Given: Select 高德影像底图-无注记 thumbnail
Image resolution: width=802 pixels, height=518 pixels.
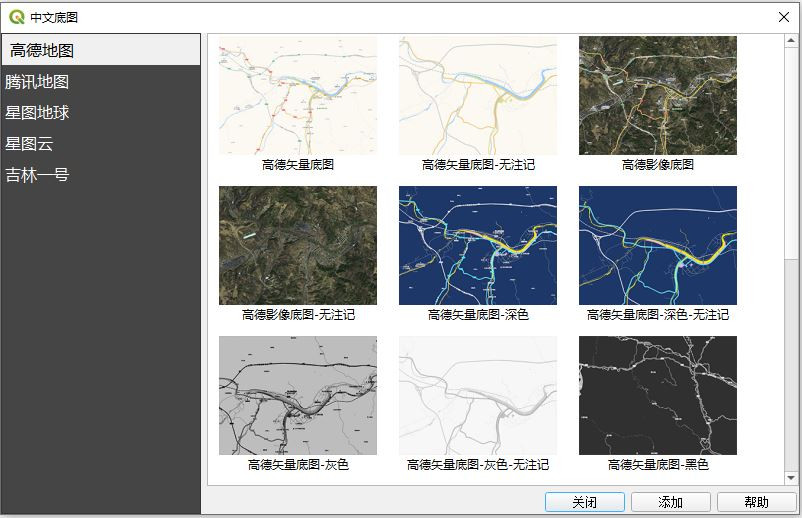Looking at the screenshot, I should point(298,245).
